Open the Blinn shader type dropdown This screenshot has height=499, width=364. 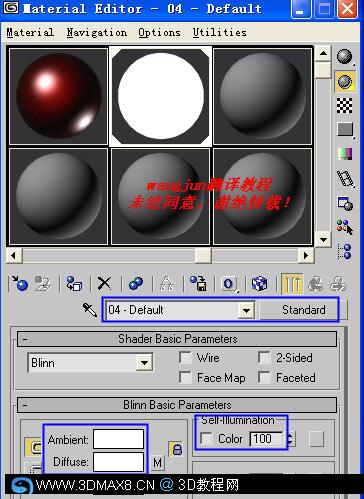point(145,362)
